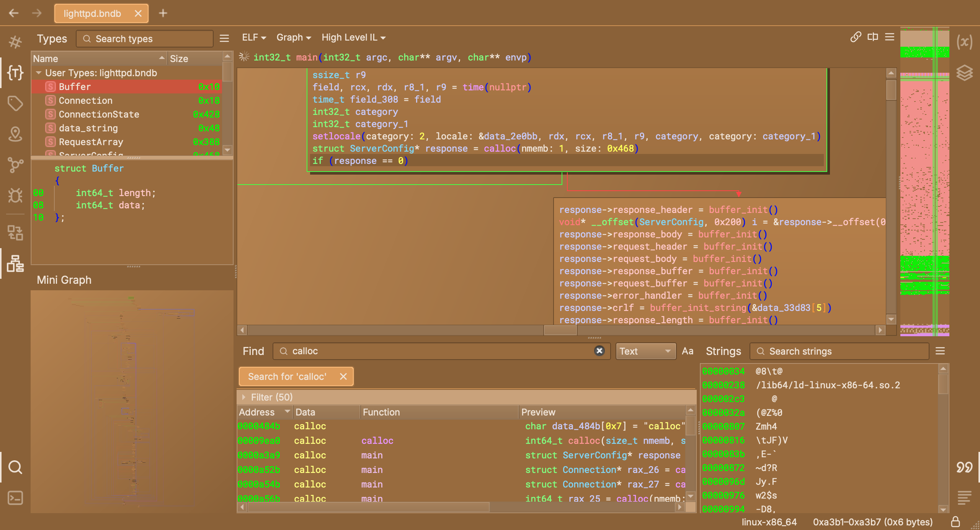Toggle case sensitive Aa search option

(x=688, y=351)
